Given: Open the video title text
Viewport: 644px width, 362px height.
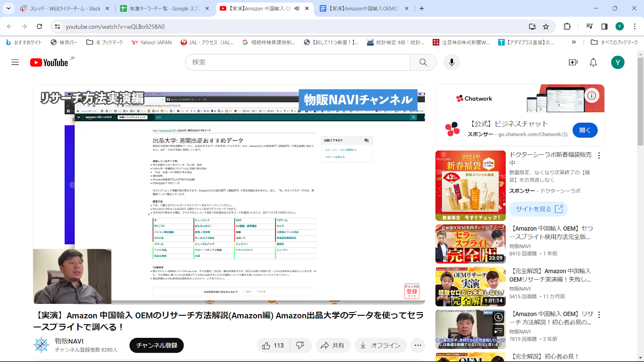Looking at the screenshot, I should pos(228,321).
